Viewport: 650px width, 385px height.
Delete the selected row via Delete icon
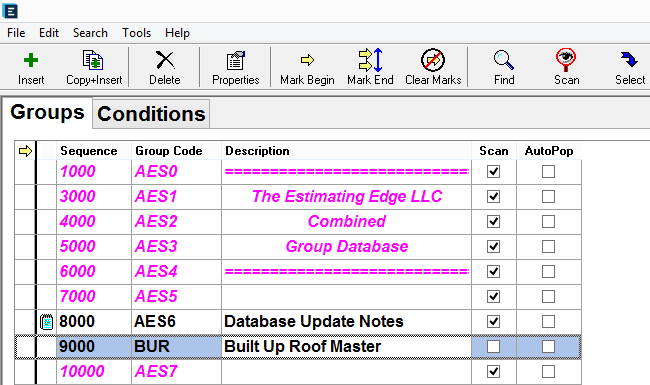[165, 61]
